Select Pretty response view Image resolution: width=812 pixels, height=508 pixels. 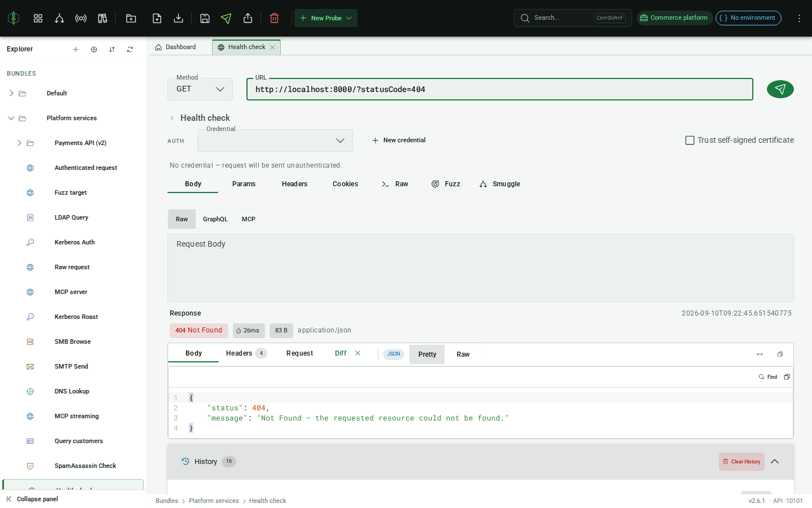427,354
